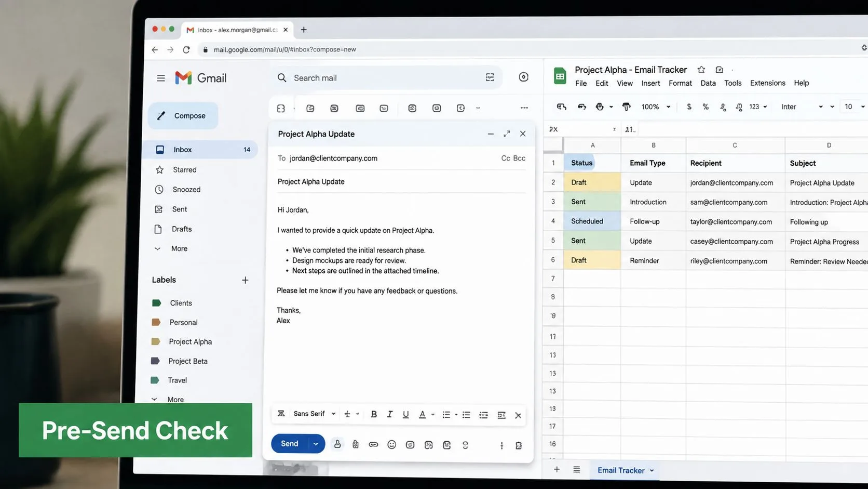Discard draft trash icon
The image size is (868, 489).
pos(518,446)
